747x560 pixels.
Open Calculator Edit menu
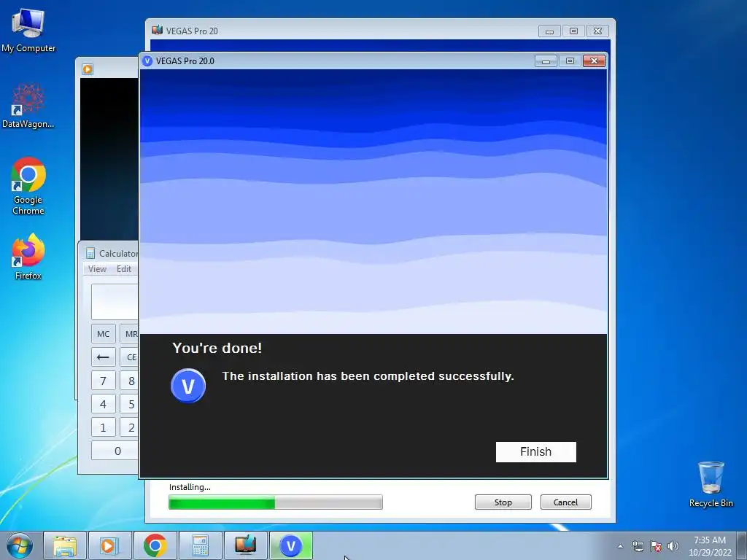(124, 269)
